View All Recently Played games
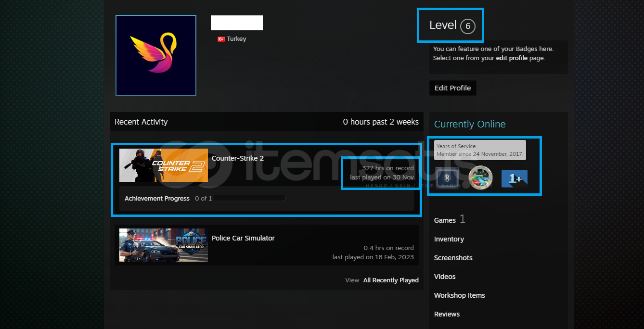 click(x=391, y=280)
